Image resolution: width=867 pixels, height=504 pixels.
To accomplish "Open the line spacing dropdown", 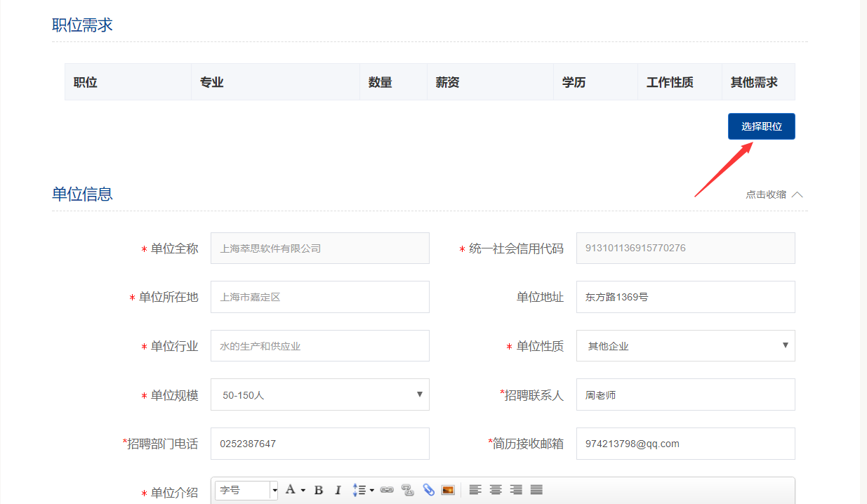I will click(x=363, y=490).
